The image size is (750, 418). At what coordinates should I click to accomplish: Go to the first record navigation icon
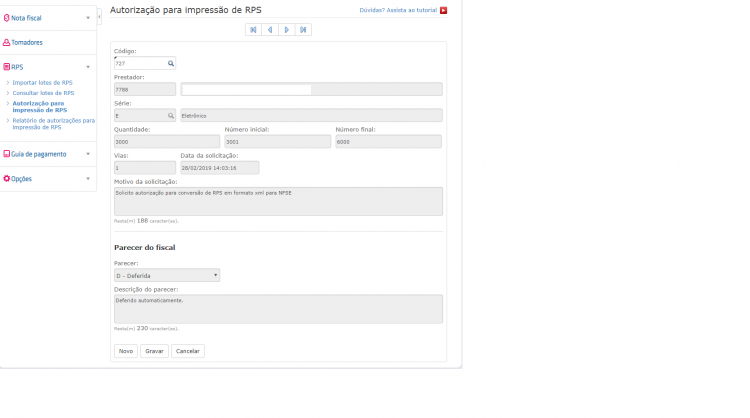click(x=254, y=30)
